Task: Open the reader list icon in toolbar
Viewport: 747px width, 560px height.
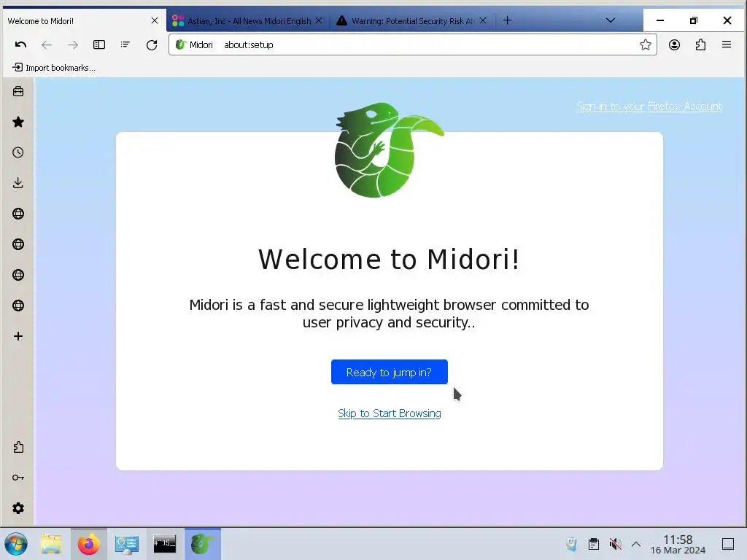Action: (x=125, y=44)
